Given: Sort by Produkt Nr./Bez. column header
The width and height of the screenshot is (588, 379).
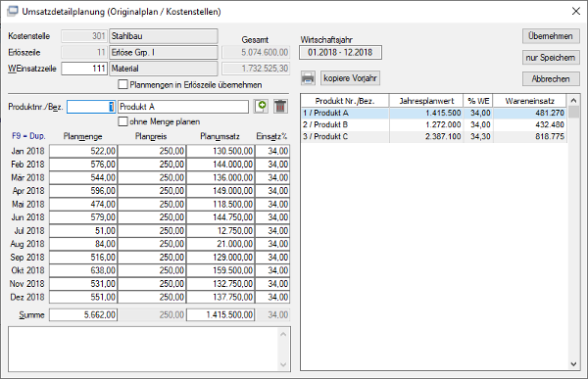Looking at the screenshot, I should pyautogui.click(x=345, y=101).
